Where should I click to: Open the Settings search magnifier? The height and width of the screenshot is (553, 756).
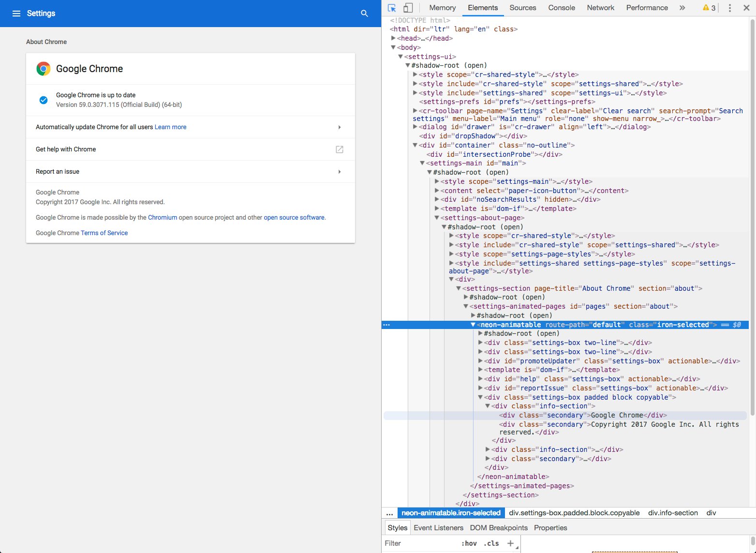pos(364,13)
